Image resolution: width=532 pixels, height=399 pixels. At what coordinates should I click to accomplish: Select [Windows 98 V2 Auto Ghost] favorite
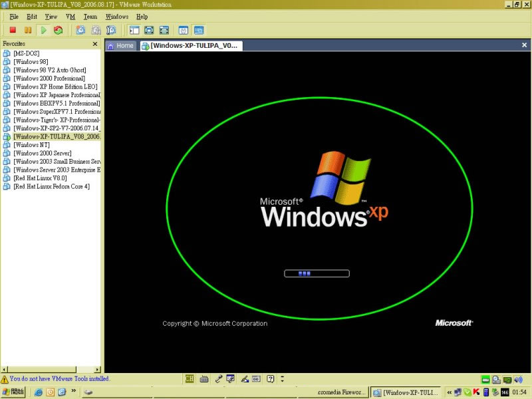pos(45,70)
